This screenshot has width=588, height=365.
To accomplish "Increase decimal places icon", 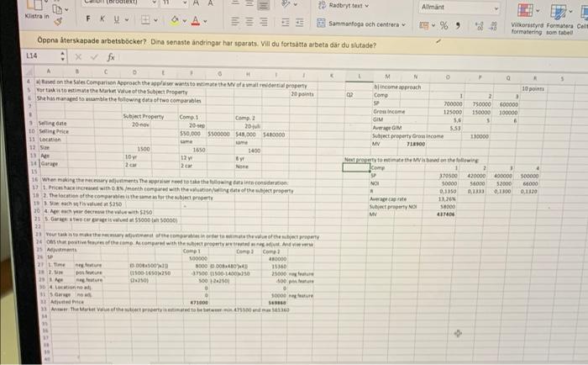I will point(479,26).
